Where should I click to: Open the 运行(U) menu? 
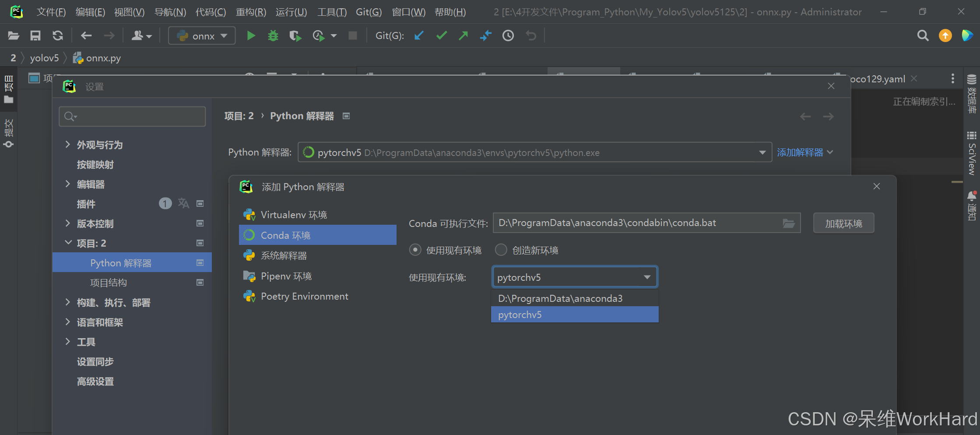[x=291, y=12]
